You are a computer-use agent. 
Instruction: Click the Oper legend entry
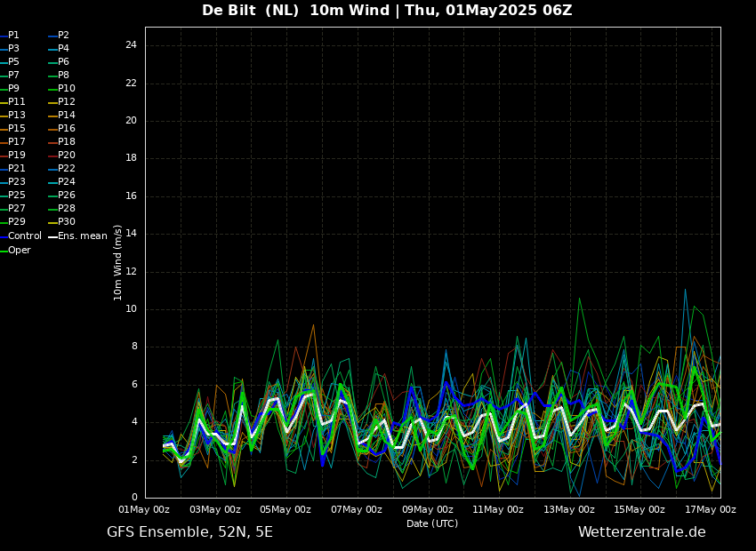(20, 251)
